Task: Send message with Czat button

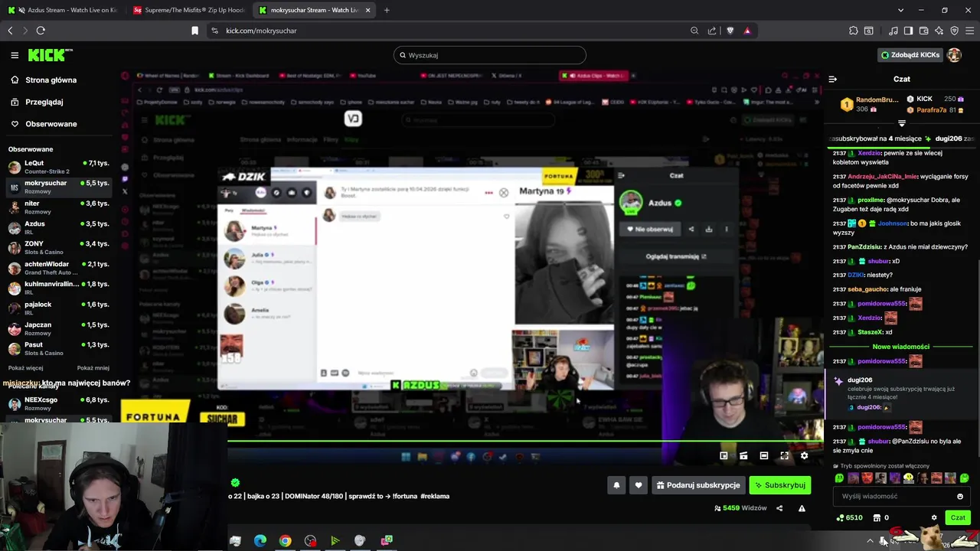Action: (958, 518)
